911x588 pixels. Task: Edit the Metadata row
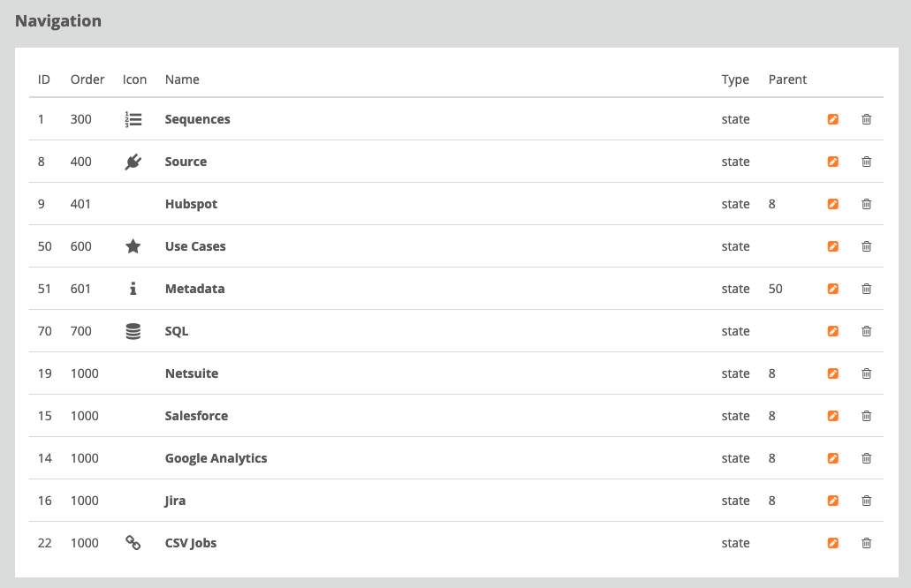point(832,289)
